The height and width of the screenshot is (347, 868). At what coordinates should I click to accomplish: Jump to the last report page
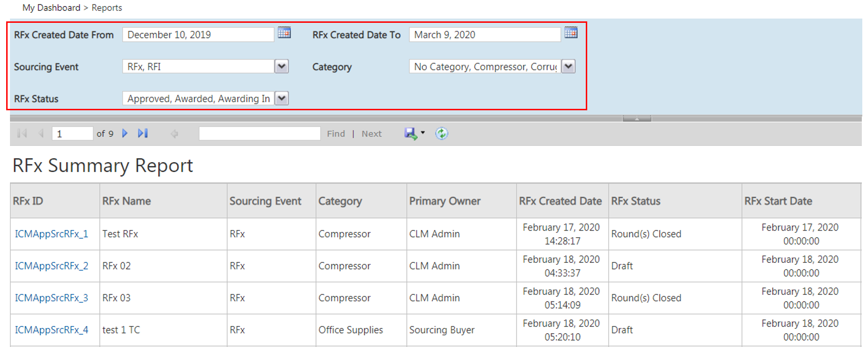[143, 134]
